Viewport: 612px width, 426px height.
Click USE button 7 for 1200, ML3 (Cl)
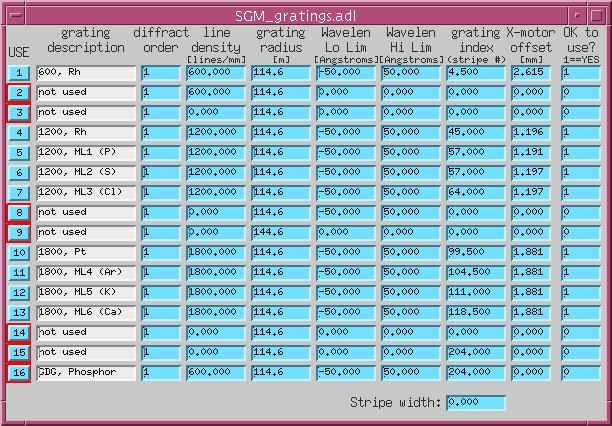pos(19,193)
